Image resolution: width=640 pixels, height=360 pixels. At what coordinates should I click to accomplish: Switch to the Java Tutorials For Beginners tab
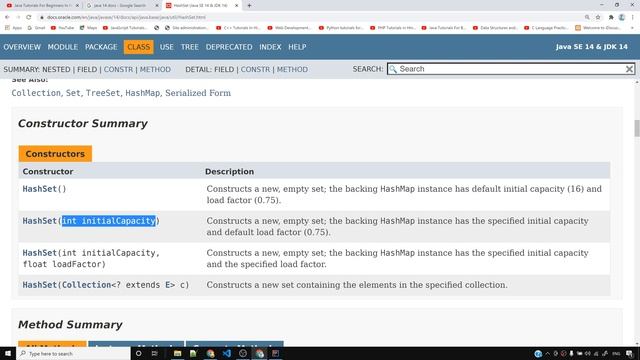point(41,6)
